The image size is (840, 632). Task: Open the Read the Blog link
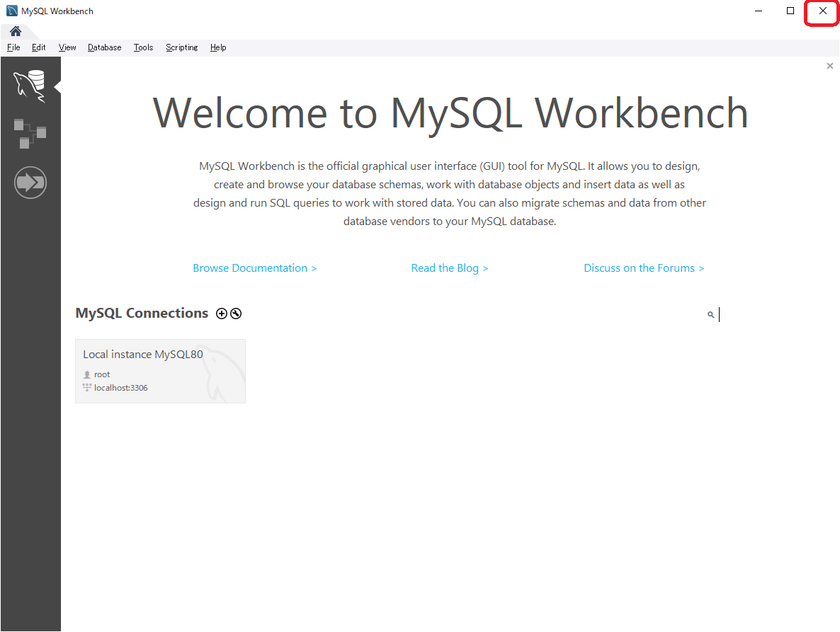449,268
